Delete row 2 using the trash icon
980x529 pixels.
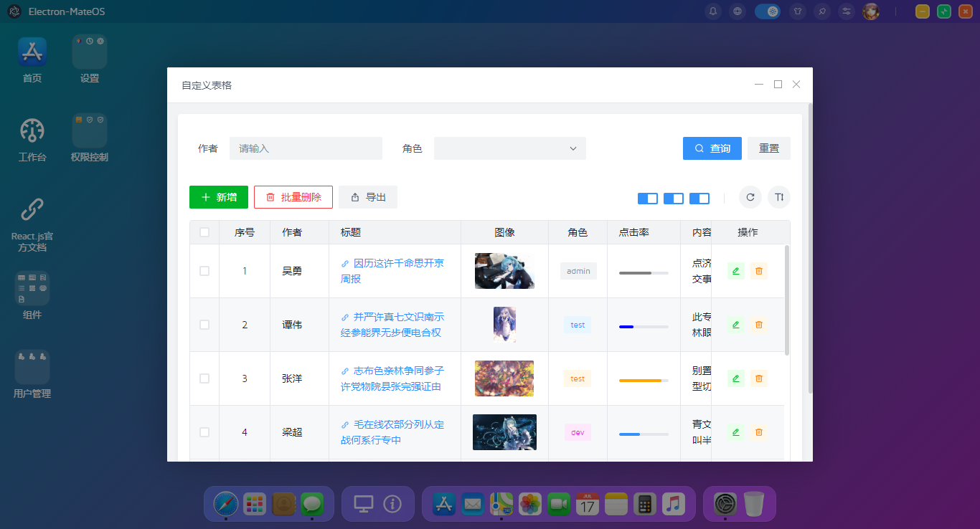(758, 325)
